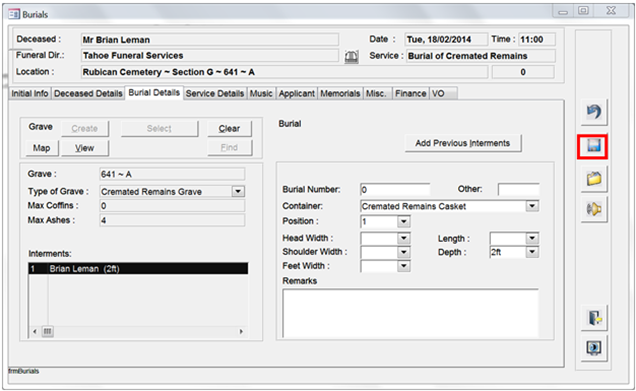Click the Other input field
Image resolution: width=636 pixels, height=391 pixels.
tap(518, 189)
